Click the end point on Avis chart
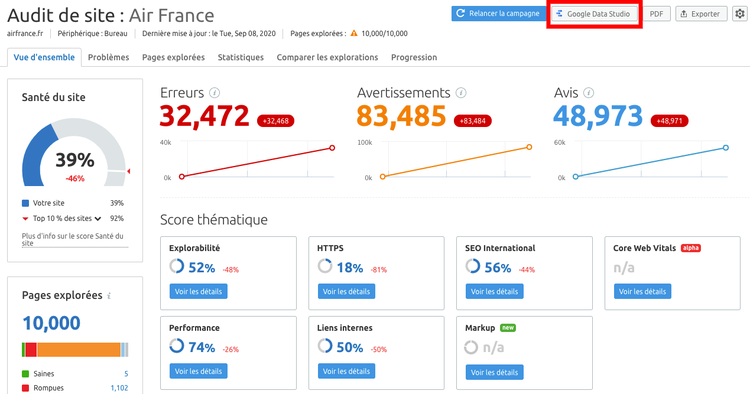The image size is (750, 394). 726,148
